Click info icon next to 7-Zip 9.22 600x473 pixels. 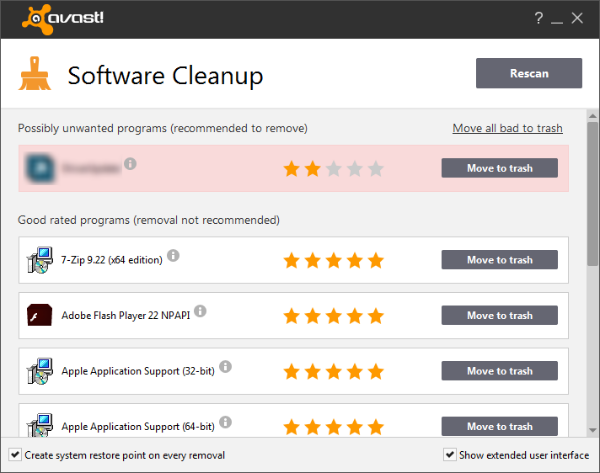173,256
